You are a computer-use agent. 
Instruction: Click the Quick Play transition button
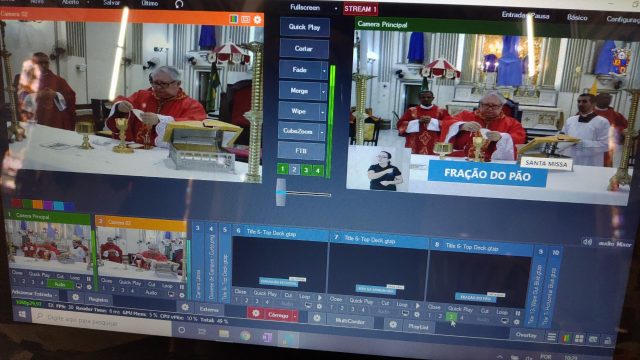point(304,27)
